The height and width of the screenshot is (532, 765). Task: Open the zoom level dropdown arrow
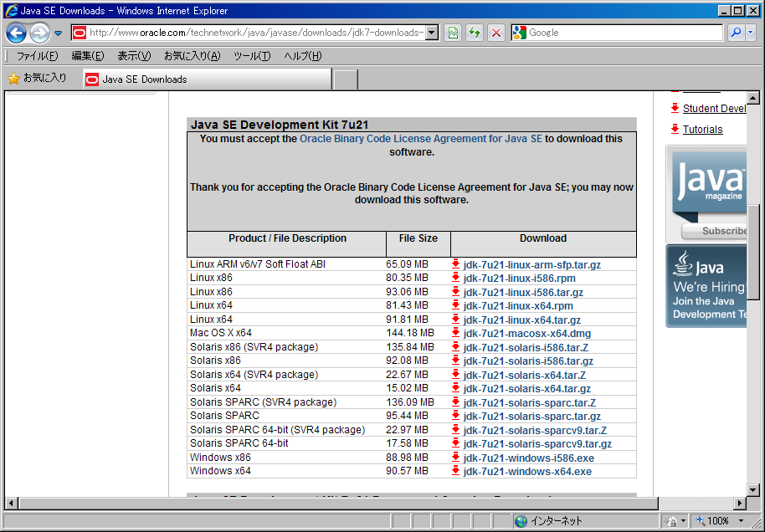[x=742, y=521]
